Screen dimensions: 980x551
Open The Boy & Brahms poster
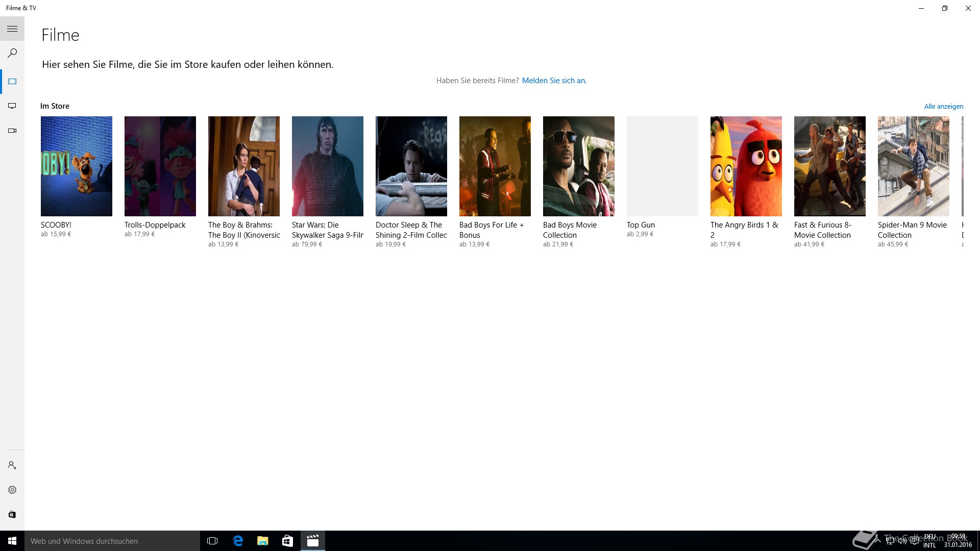(244, 166)
